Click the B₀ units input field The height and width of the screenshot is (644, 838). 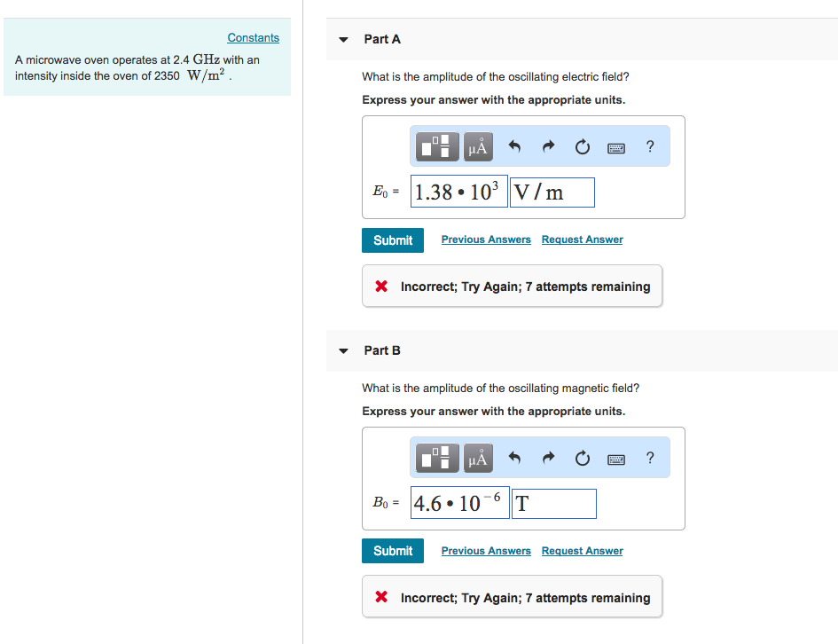point(553,504)
